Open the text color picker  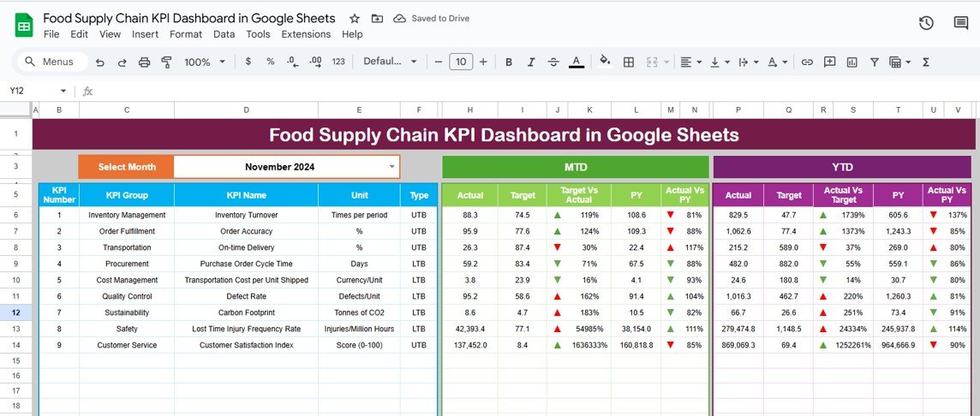[577, 62]
